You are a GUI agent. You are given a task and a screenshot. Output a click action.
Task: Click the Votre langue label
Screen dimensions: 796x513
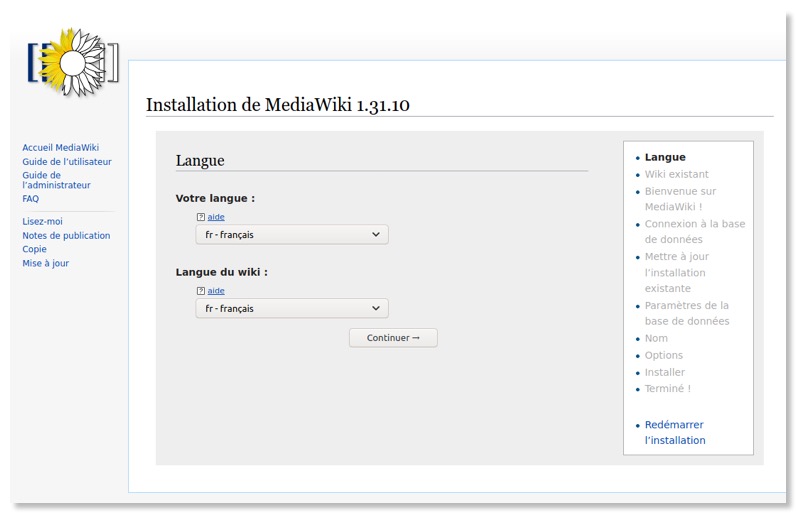coord(215,198)
